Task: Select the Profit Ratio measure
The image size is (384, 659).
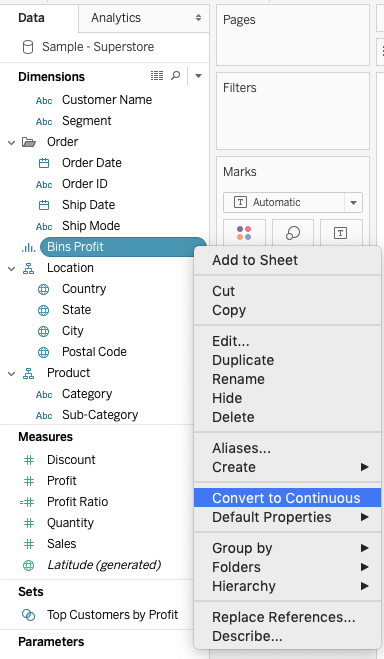Action: (77, 502)
